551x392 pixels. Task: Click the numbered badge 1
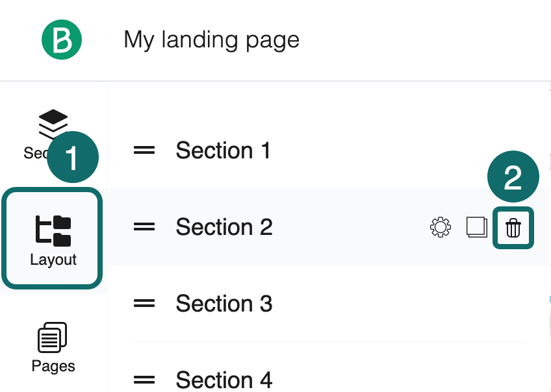(72, 158)
